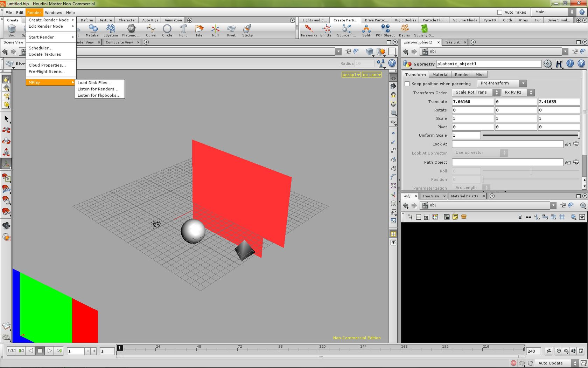Click the parameter pane help question icon
The image size is (588, 368).
click(x=581, y=64)
